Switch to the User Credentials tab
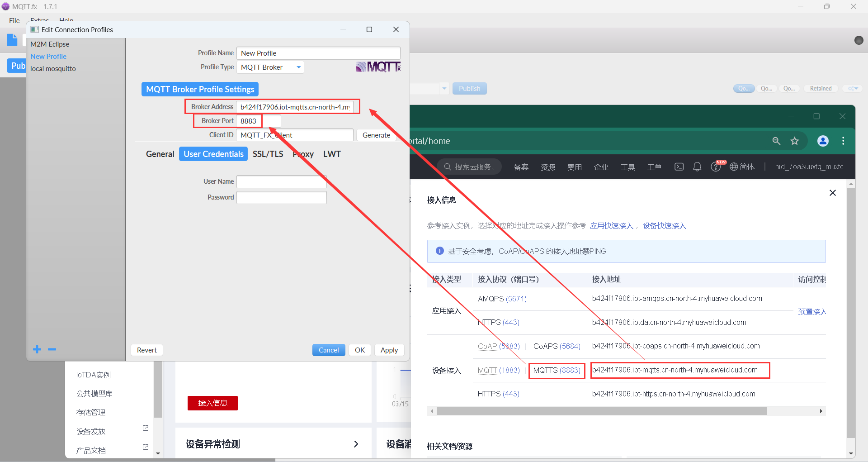This screenshot has height=462, width=868. 213,154
